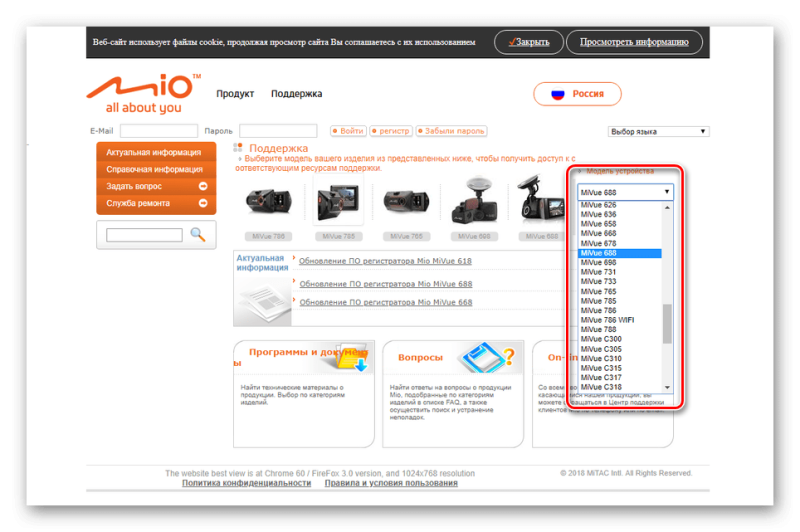Choose MiVue 626 from the list
This screenshot has width=800, height=532.
tap(620, 205)
